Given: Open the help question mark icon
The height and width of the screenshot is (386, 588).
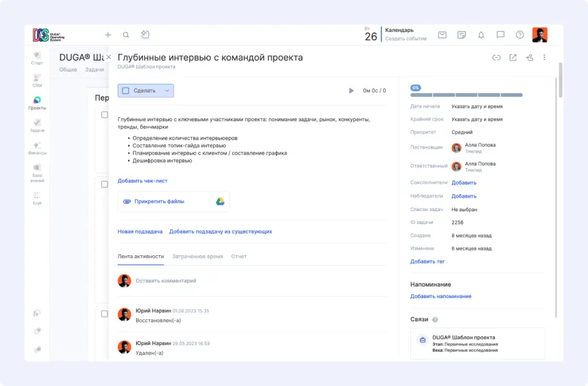Looking at the screenshot, I should (x=520, y=35).
